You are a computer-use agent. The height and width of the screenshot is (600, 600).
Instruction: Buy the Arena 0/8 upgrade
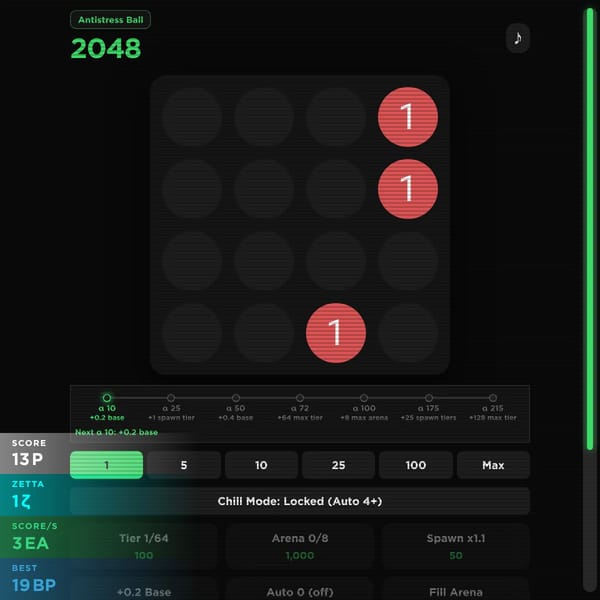click(300, 546)
